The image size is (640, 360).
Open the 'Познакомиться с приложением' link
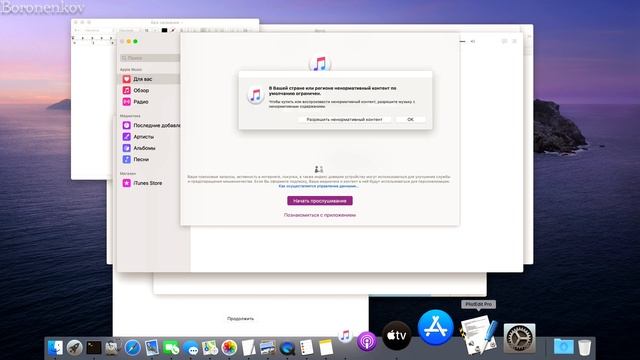320,215
